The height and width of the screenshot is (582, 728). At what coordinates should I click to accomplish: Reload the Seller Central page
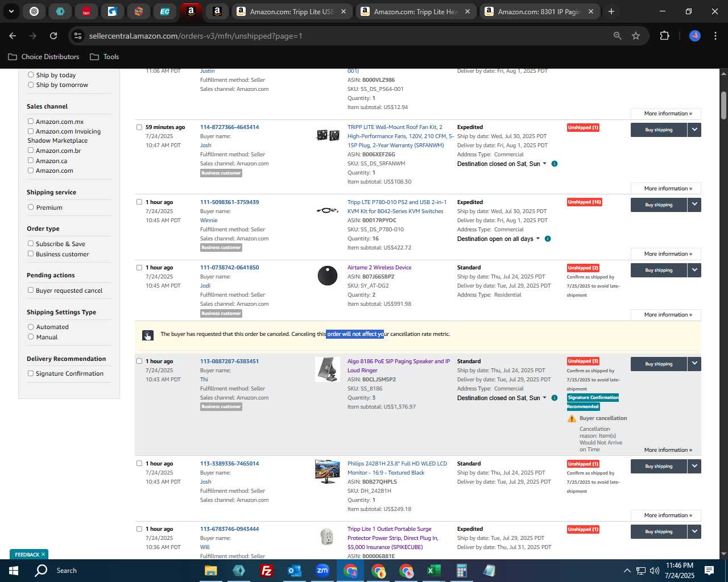coord(53,36)
